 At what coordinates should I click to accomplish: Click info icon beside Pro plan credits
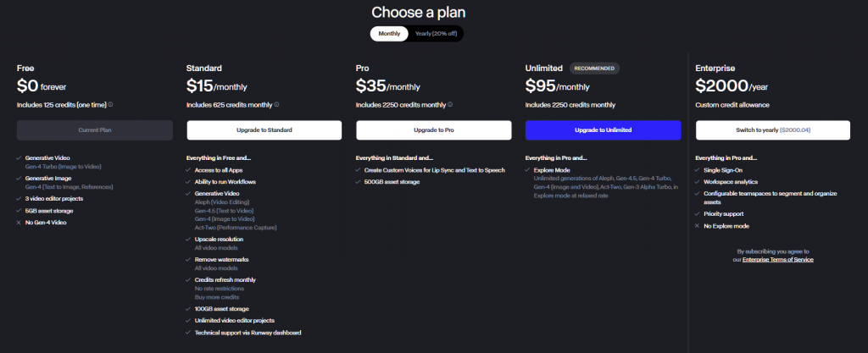pos(450,105)
